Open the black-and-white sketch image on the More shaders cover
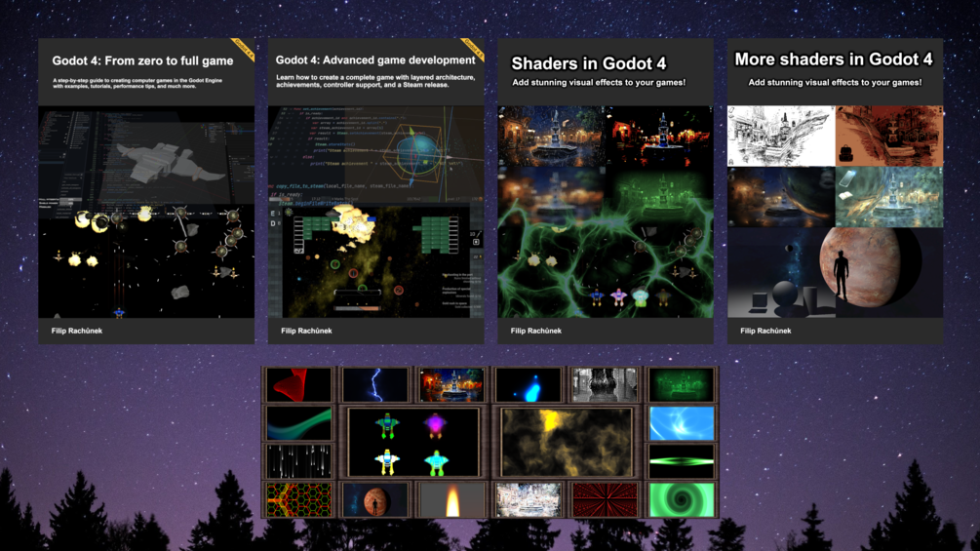This screenshot has width=980, height=551. 781,136
